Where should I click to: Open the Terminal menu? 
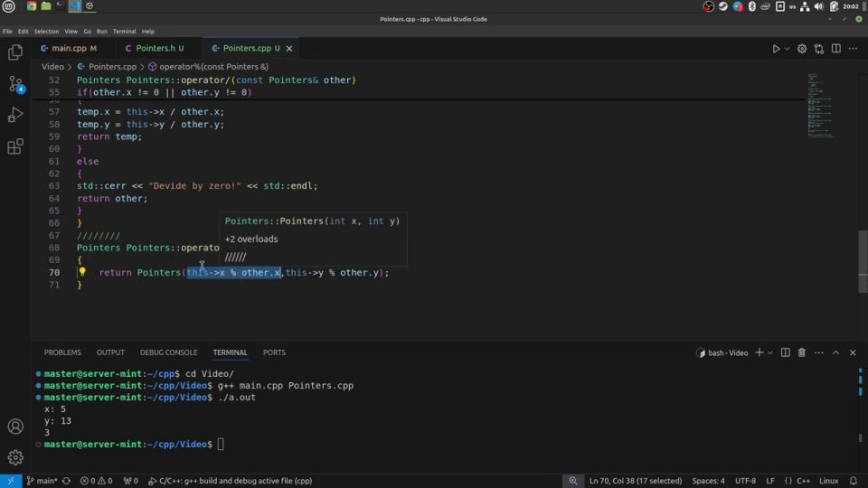tap(125, 32)
